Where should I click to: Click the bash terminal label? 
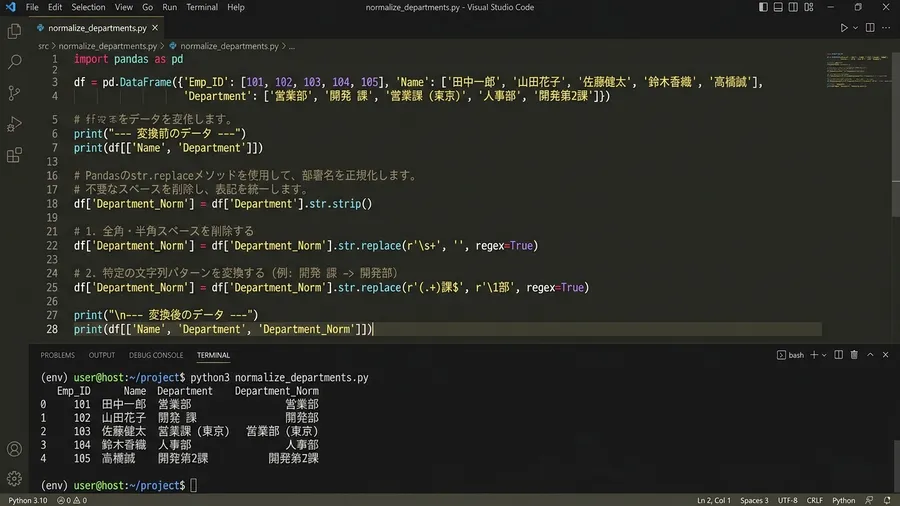[796, 355]
